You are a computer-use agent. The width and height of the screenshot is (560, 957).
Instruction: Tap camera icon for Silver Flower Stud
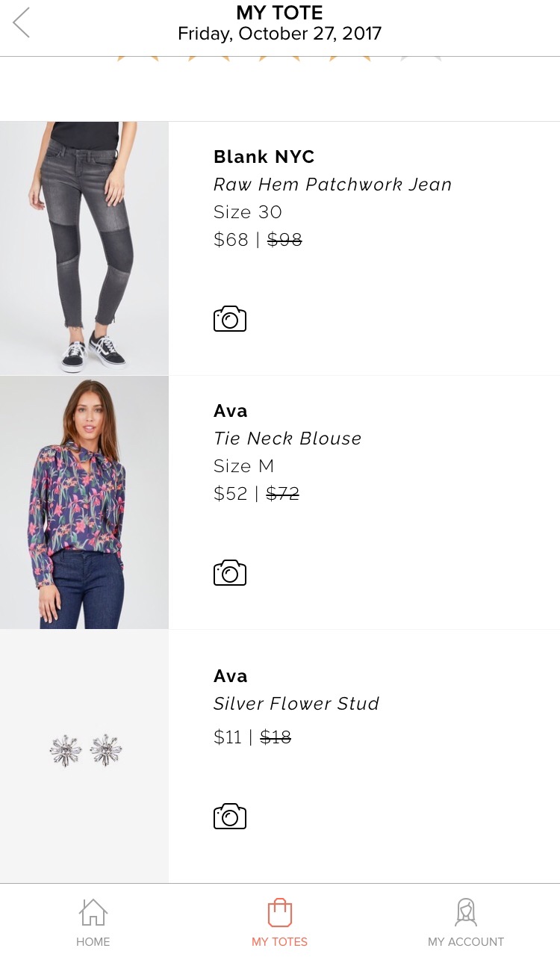coord(230,816)
